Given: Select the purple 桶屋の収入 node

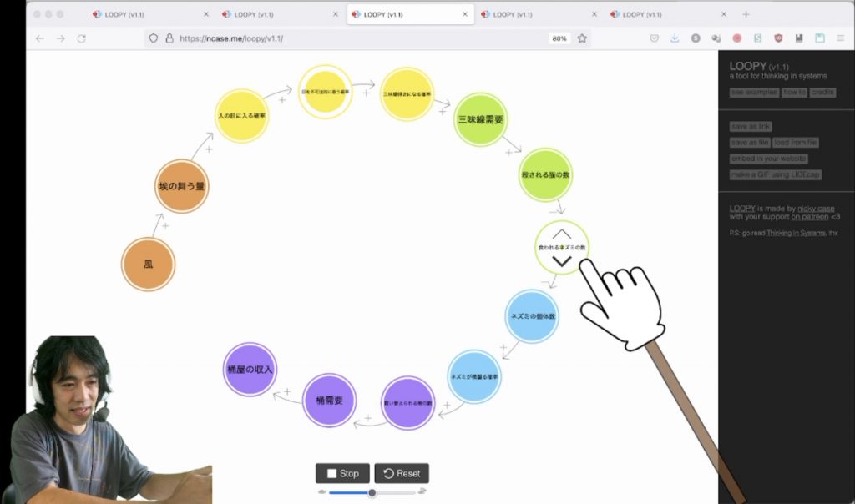Looking at the screenshot, I should click(x=250, y=369).
